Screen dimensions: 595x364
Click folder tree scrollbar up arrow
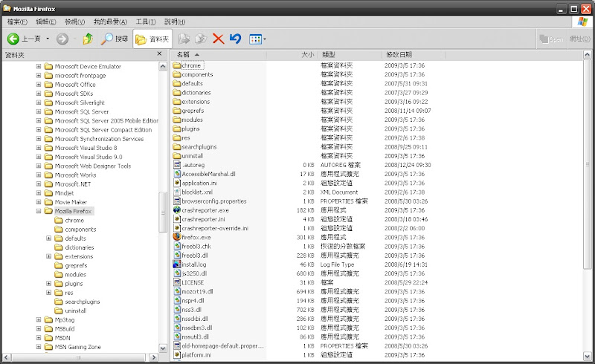click(x=163, y=66)
